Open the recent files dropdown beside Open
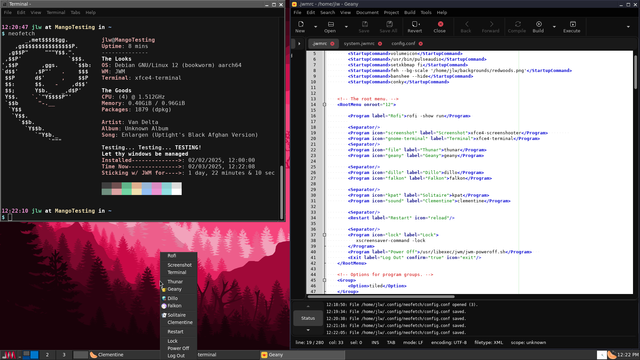Screen dimensions: 640x360 (x=346, y=27)
